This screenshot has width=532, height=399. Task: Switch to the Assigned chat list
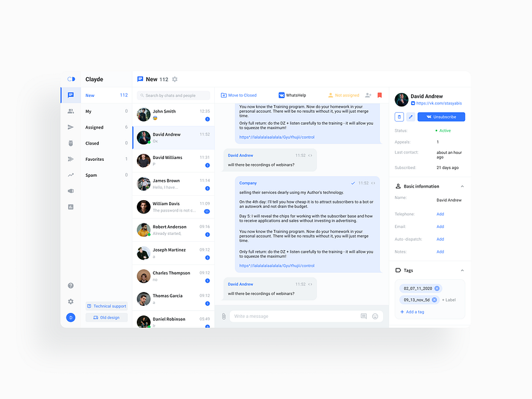(x=94, y=127)
